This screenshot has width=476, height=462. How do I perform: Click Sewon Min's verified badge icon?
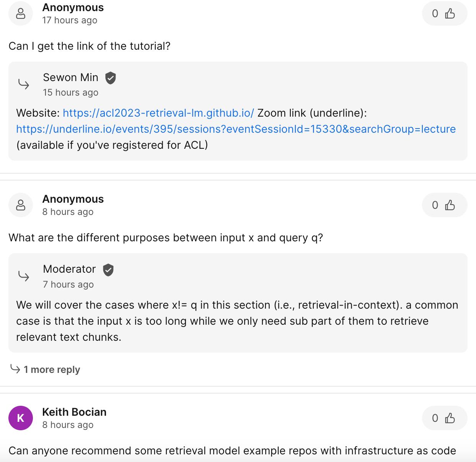[111, 78]
